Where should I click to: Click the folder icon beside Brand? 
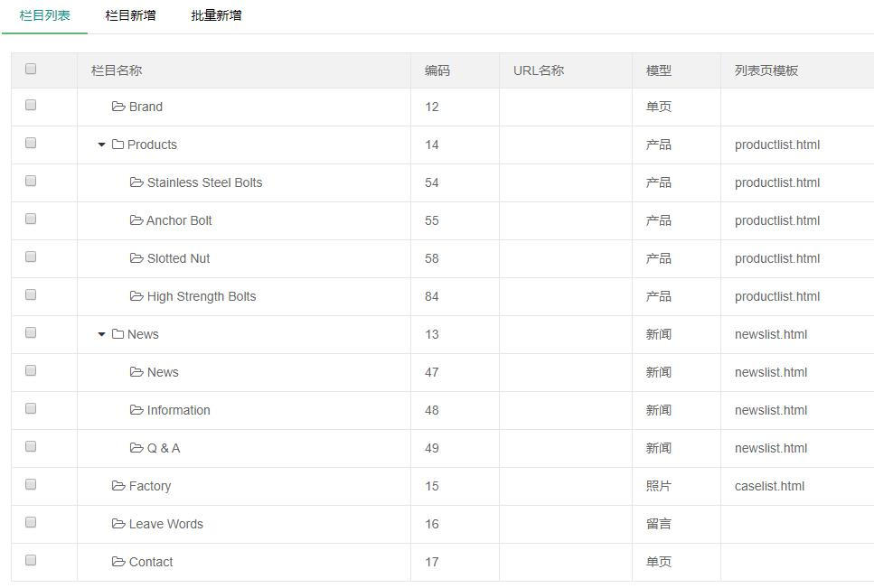[x=118, y=107]
